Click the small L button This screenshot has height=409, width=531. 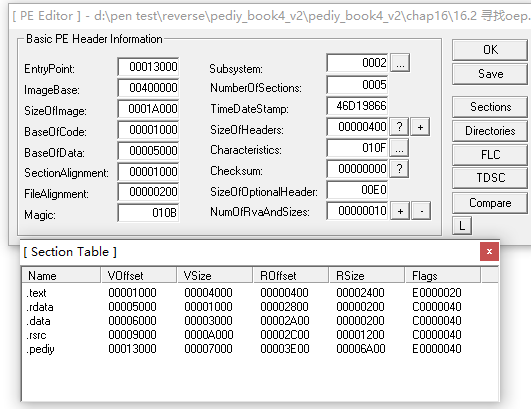coord(462,225)
